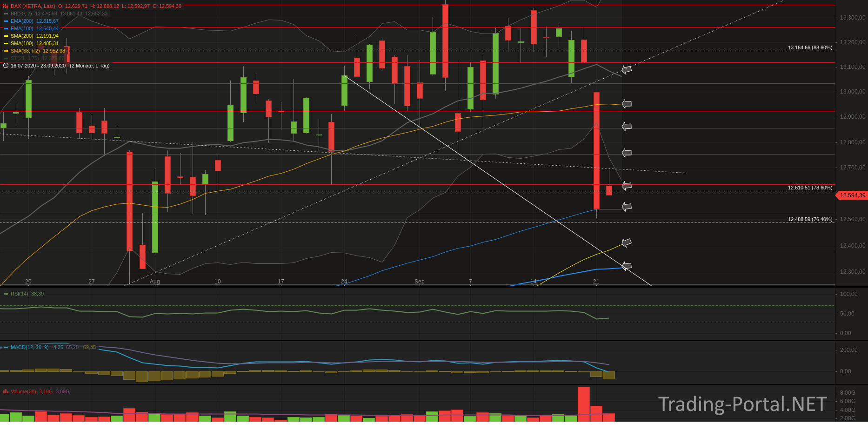Click the 13.000,00 price axis label
Viewport: 868px width, 444px height.
tap(853, 92)
